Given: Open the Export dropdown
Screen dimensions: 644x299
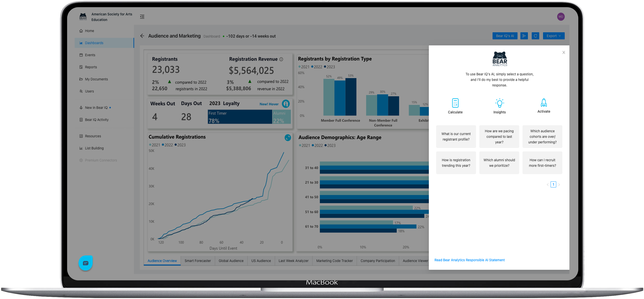Looking at the screenshot, I should point(553,36).
